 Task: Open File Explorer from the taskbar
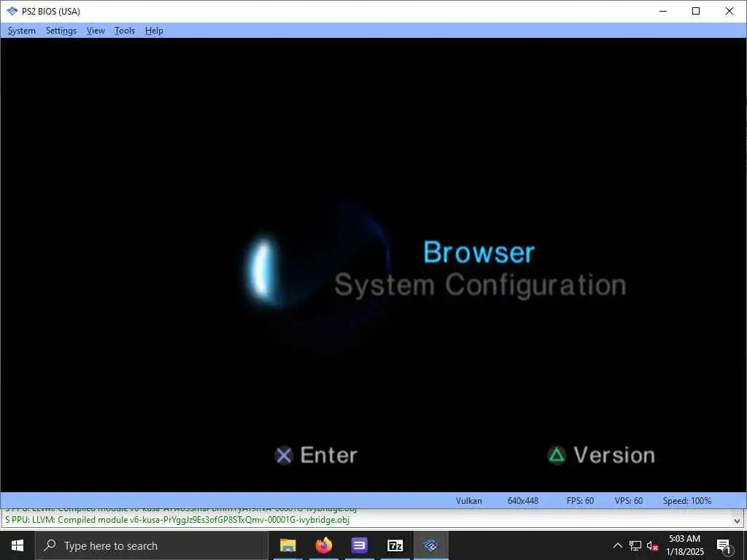(x=287, y=545)
